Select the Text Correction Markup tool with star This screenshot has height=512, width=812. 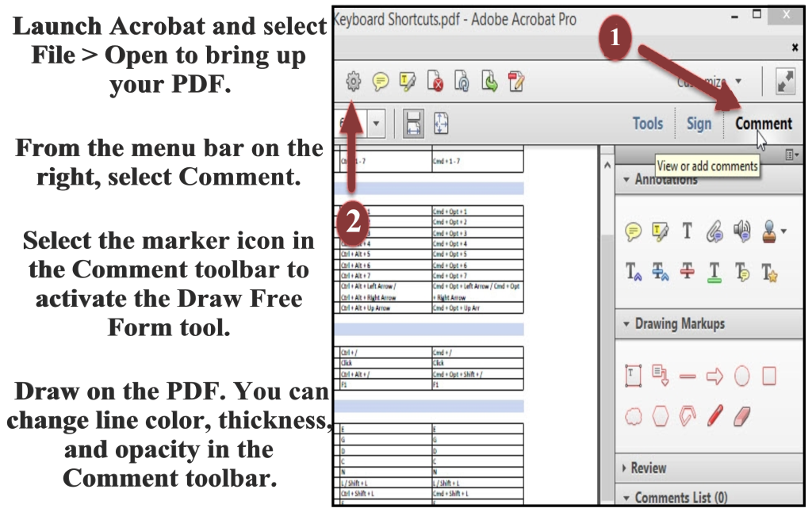pyautogui.click(x=769, y=273)
